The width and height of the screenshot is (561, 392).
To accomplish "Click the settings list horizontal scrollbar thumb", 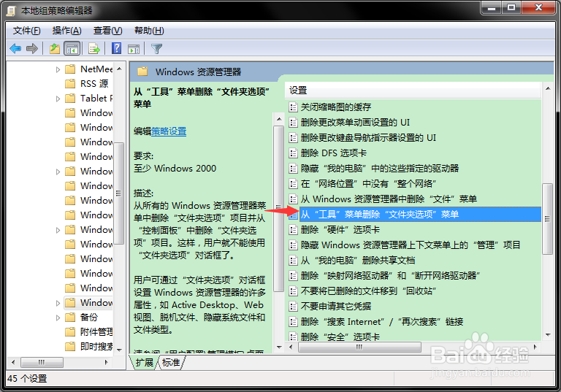I will tap(359, 347).
